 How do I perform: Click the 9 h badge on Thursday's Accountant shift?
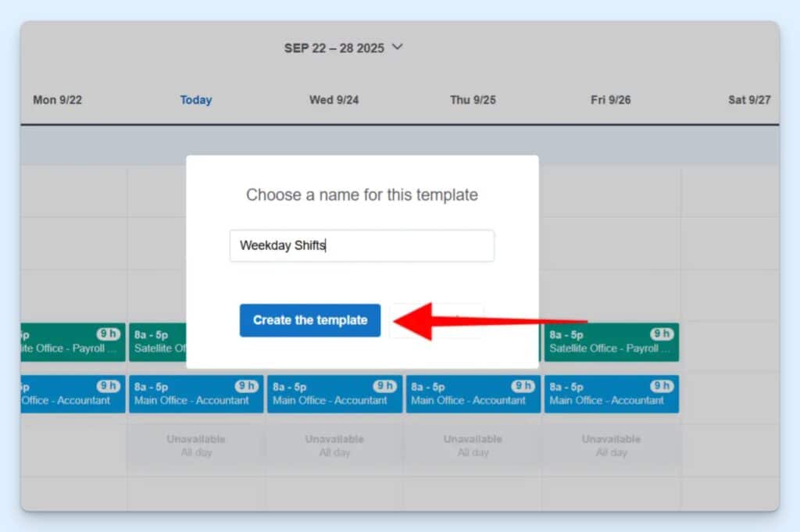[523, 385]
